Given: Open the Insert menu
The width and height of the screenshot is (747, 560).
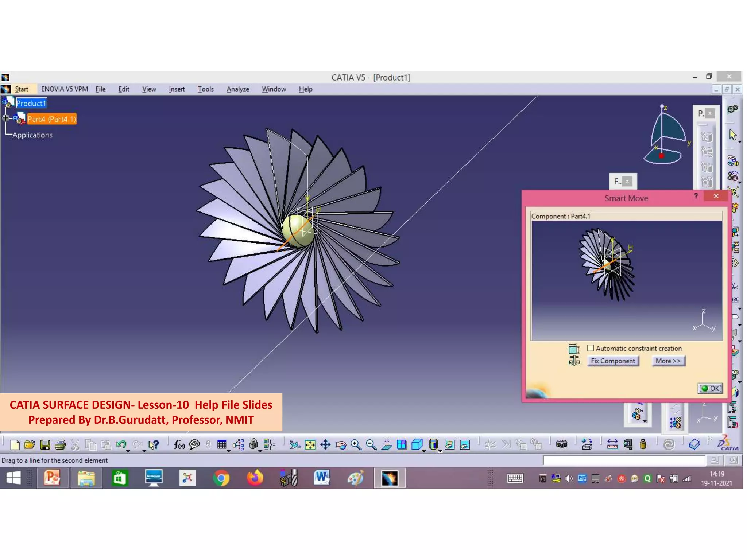Looking at the screenshot, I should tap(177, 89).
